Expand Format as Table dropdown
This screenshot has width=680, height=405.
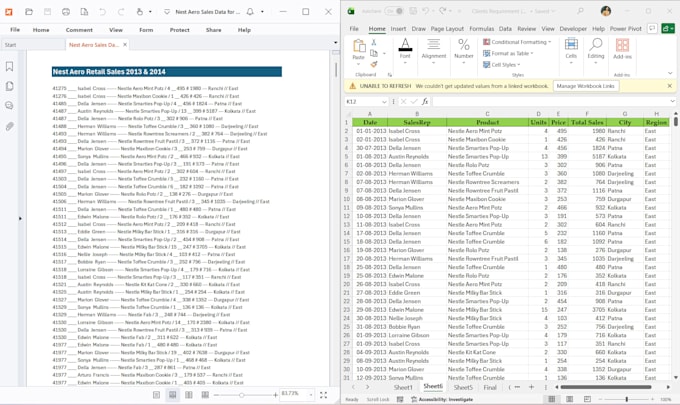[532, 53]
